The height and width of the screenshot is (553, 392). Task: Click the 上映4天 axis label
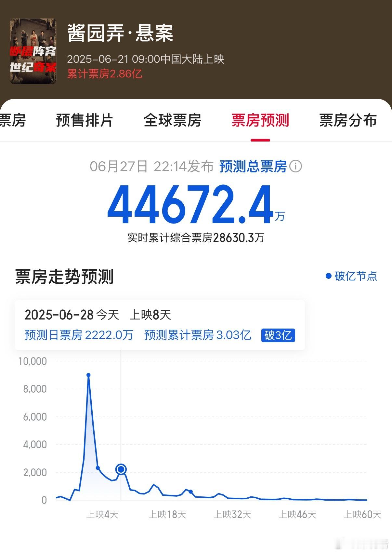click(x=102, y=514)
